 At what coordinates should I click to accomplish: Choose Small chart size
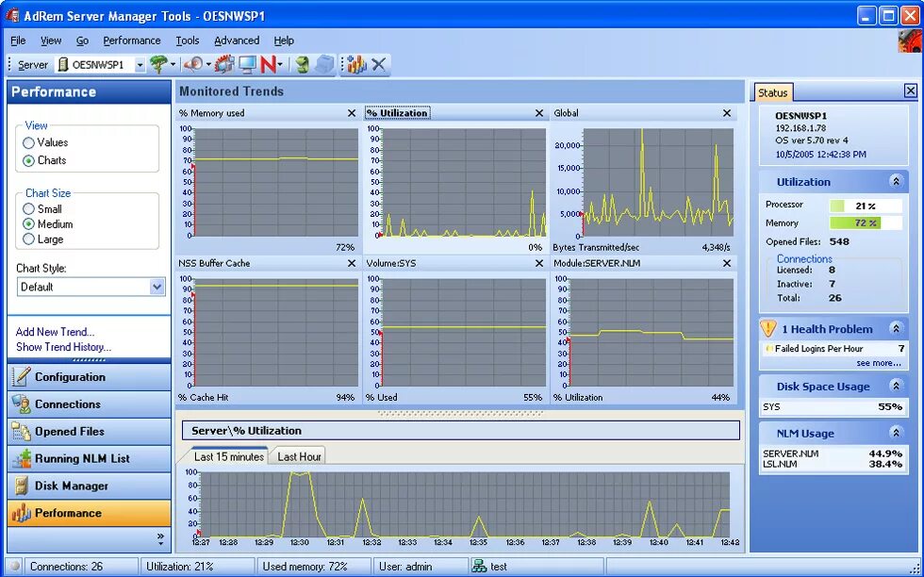tap(28, 208)
